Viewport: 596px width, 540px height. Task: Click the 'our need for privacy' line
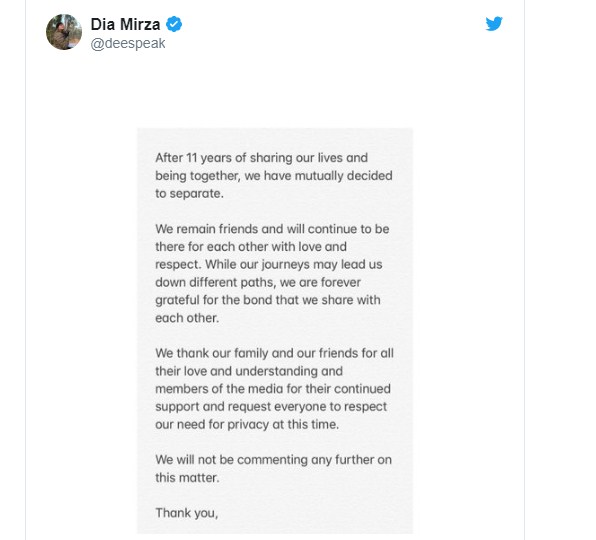point(247,424)
